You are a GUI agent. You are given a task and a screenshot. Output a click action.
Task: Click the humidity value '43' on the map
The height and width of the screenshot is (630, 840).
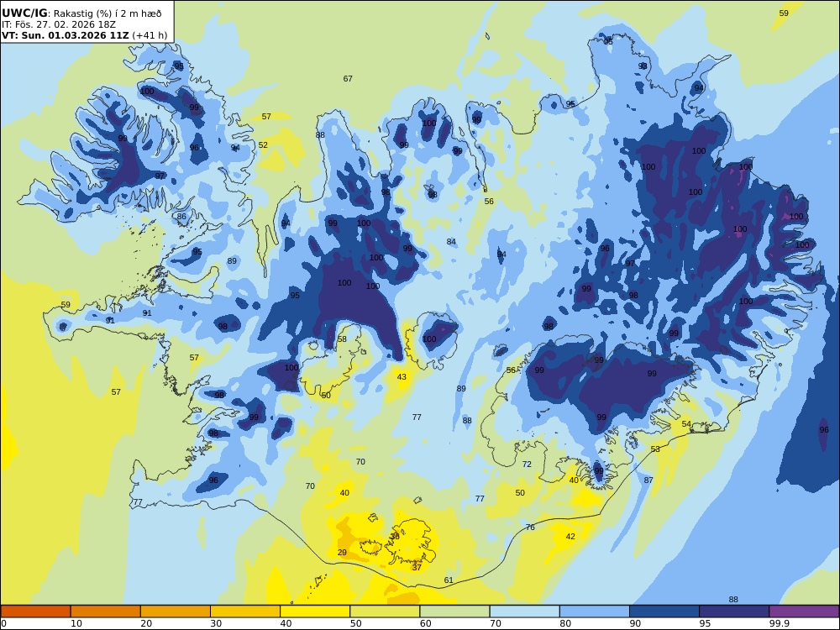pos(402,377)
